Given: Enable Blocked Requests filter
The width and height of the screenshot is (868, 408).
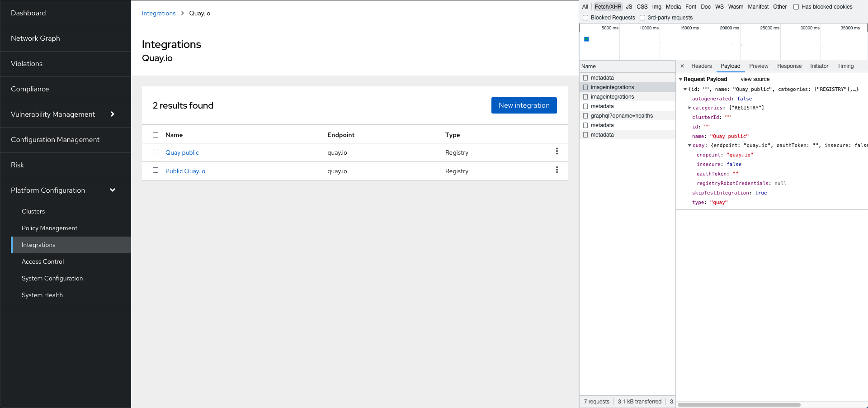Looking at the screenshot, I should point(585,18).
